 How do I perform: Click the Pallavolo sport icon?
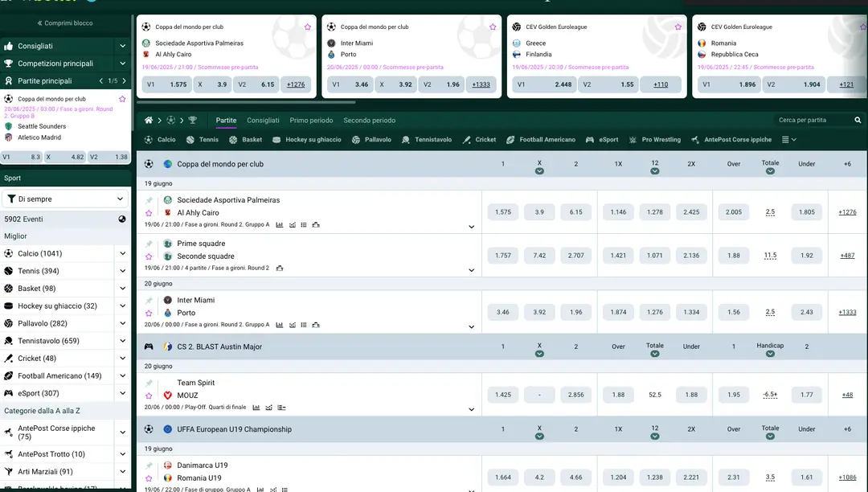[x=355, y=139]
